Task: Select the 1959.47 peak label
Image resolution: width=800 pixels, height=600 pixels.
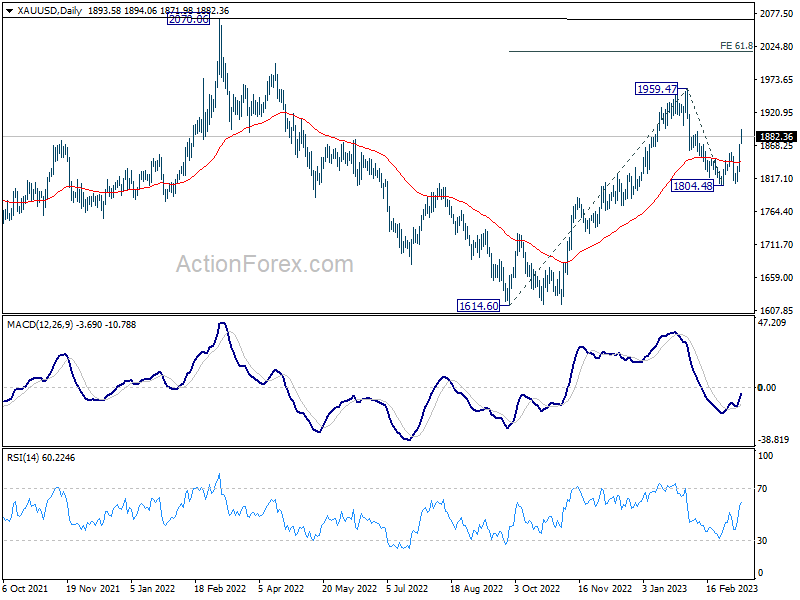Action: 657,89
